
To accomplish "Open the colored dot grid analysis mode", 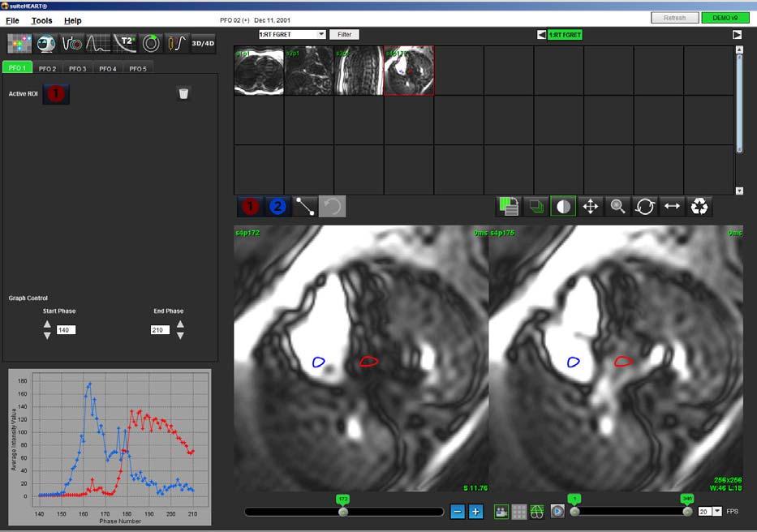I will click(x=19, y=44).
